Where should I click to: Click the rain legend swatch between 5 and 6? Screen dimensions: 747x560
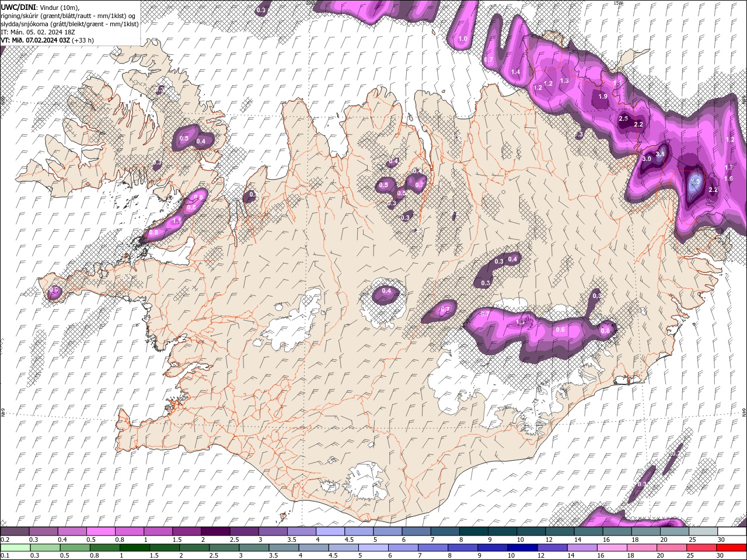[x=373, y=548]
